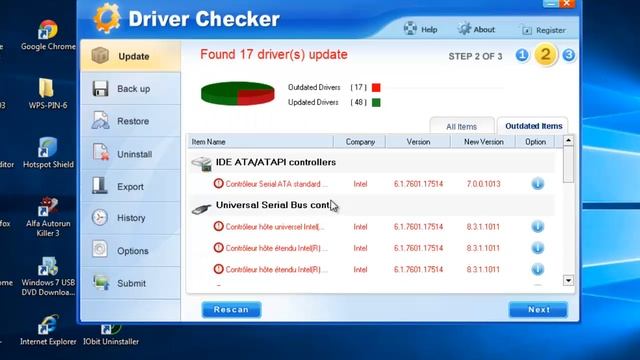This screenshot has width=640, height=360.
Task: Click the Back up floppy disk icon
Action: coord(100,88)
